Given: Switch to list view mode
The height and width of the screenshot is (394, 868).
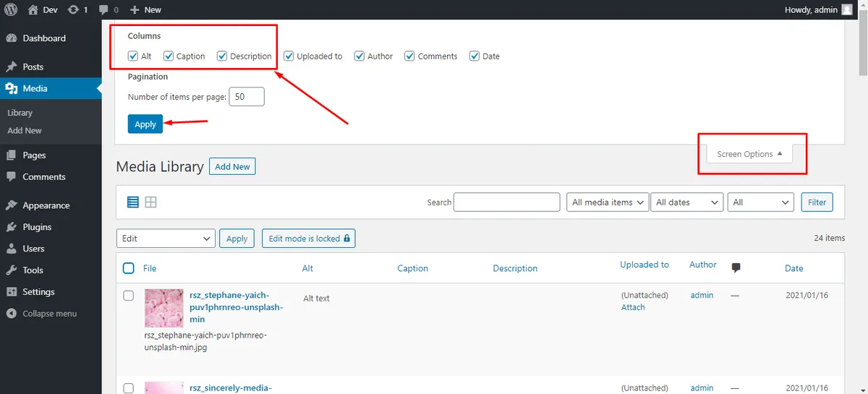Looking at the screenshot, I should pos(133,202).
